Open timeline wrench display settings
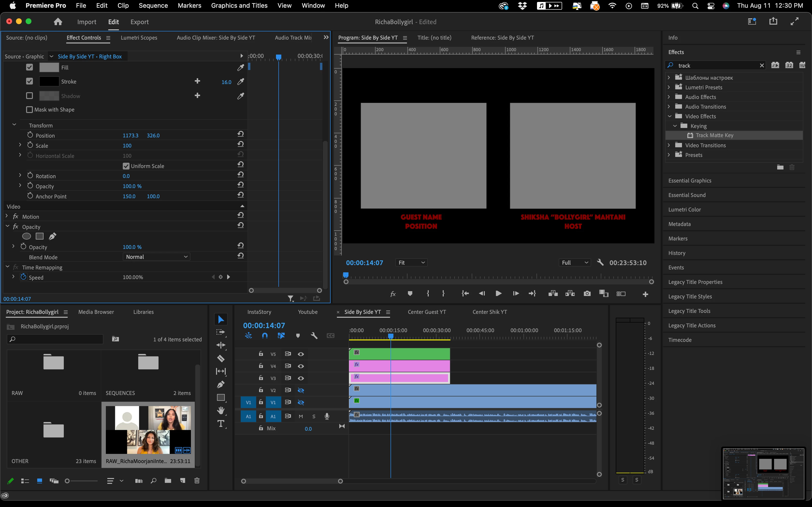 pyautogui.click(x=314, y=336)
